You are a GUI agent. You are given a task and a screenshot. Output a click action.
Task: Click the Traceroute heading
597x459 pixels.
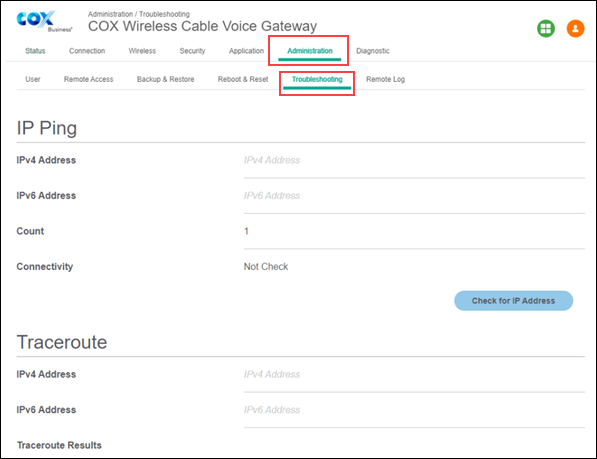point(62,342)
